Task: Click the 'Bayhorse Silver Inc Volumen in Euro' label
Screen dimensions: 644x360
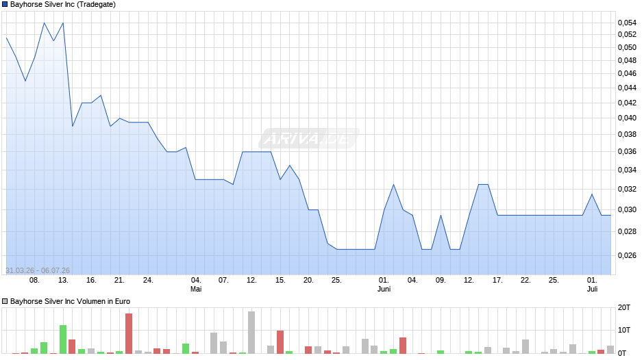Action: (71, 301)
